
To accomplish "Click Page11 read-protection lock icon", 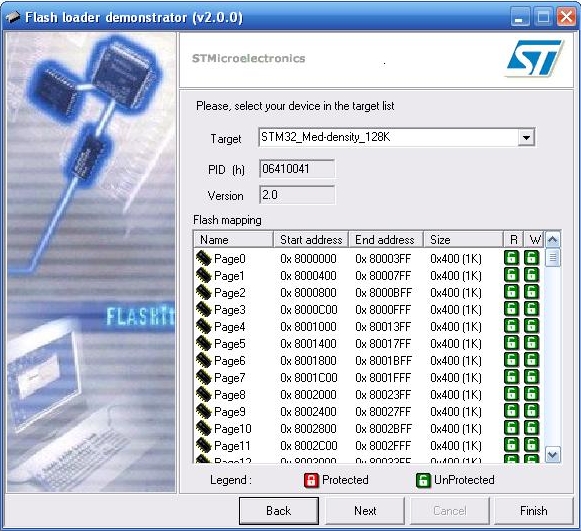I will pos(511,445).
